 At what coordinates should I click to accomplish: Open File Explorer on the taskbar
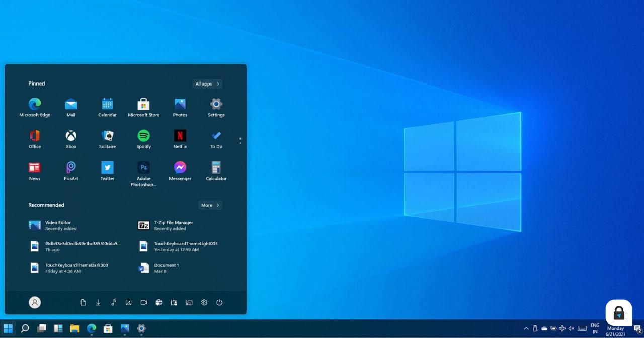point(75,328)
